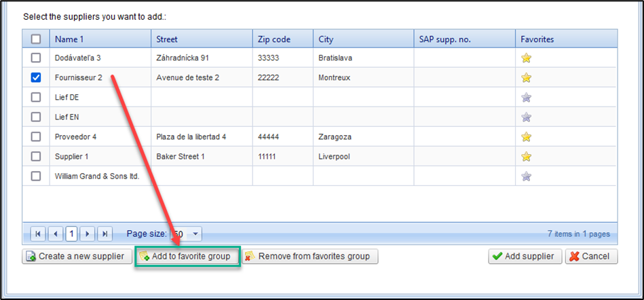Click the favorite star for Supplier 1
The height and width of the screenshot is (300, 644).
point(526,157)
